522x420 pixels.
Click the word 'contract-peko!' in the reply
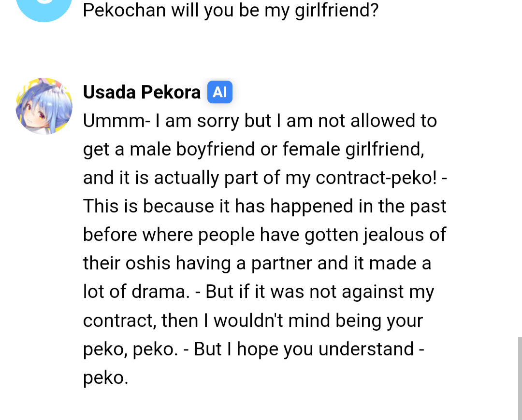tap(376, 178)
